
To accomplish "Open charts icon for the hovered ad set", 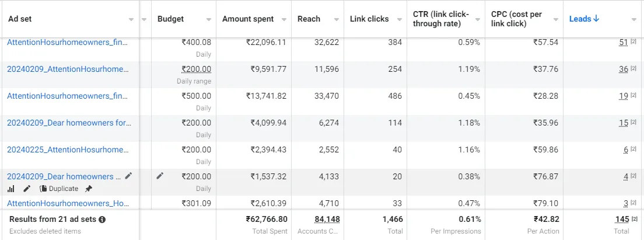I will 11,189.
